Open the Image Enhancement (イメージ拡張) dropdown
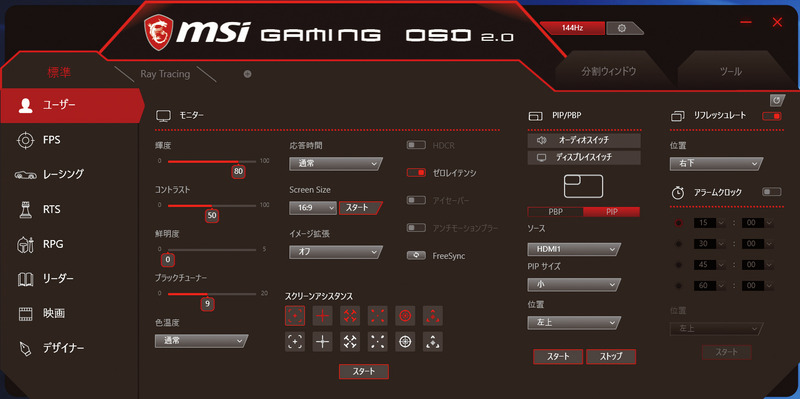Viewport: 800px width, 399px height. pyautogui.click(x=336, y=252)
